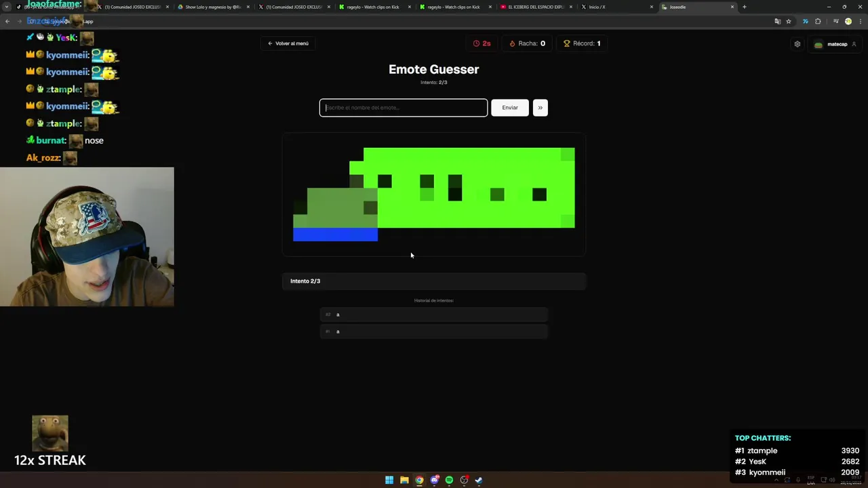Open the Chrome three-dot menu

pos(860,21)
